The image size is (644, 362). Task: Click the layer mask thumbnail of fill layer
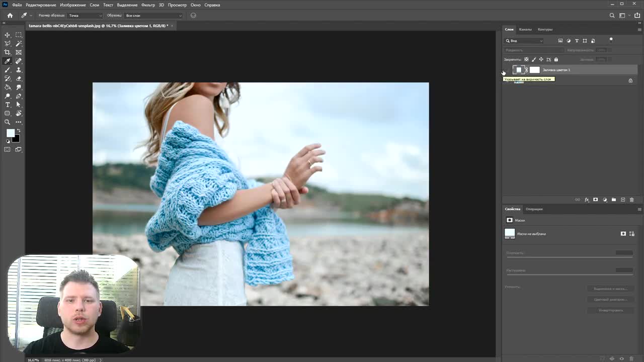coord(534,70)
